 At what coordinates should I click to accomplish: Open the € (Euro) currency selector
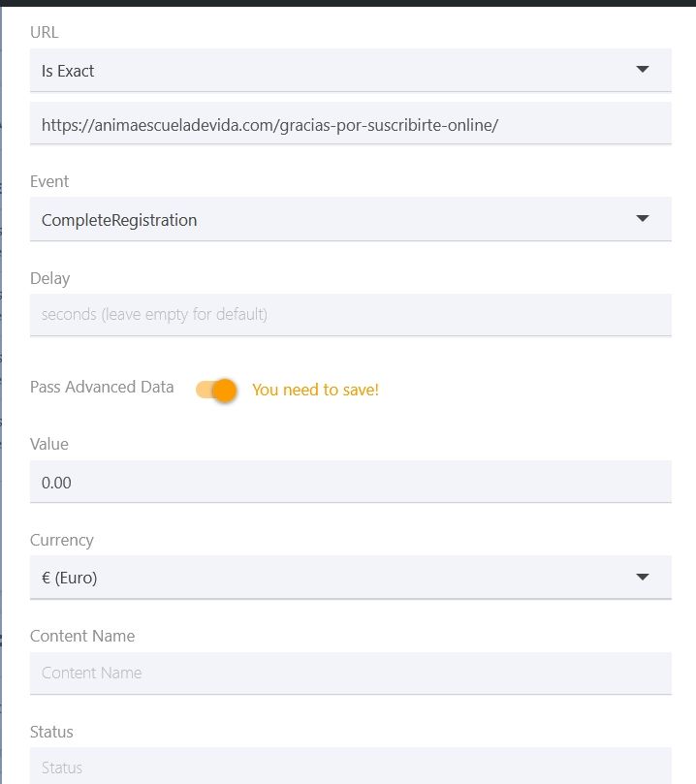pyautogui.click(x=351, y=577)
